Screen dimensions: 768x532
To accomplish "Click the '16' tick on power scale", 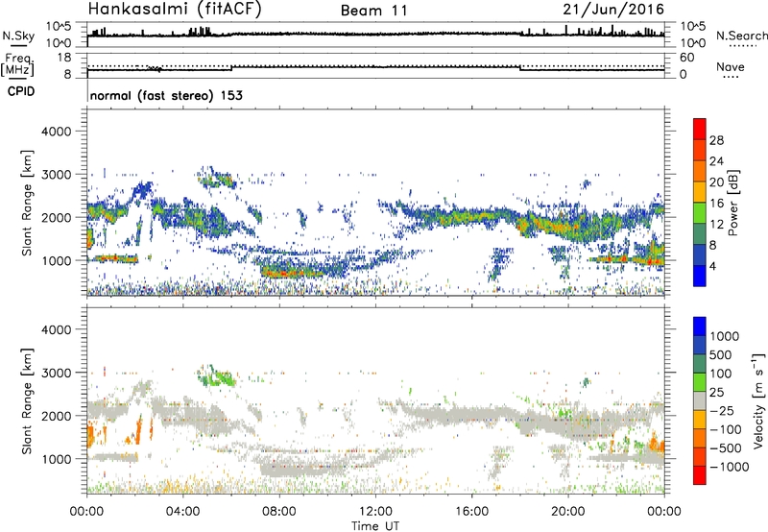I will [716, 204].
